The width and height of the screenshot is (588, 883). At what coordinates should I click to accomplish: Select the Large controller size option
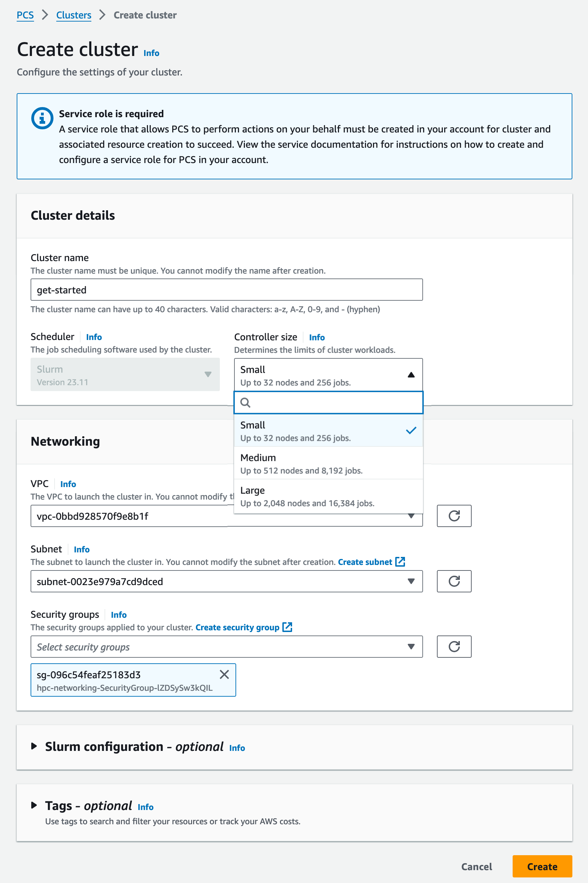point(329,496)
